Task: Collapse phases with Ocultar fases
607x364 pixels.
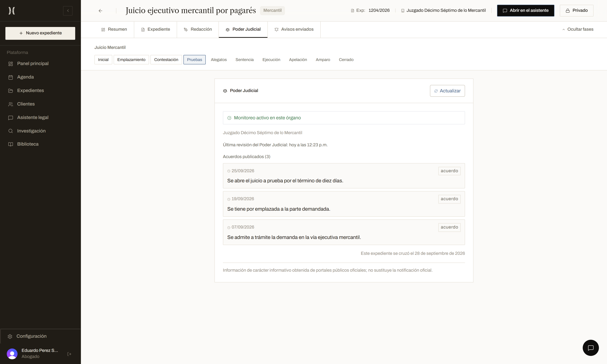Action: tap(577, 29)
